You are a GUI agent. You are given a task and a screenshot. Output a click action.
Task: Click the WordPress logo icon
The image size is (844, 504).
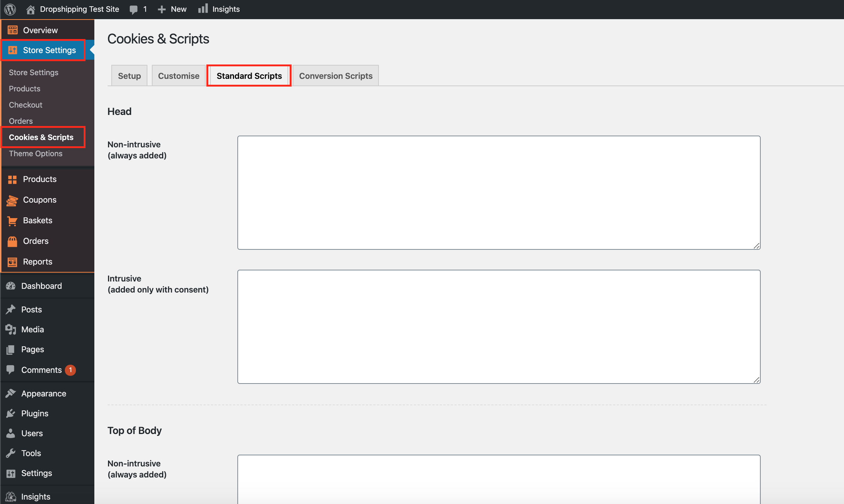coord(10,9)
